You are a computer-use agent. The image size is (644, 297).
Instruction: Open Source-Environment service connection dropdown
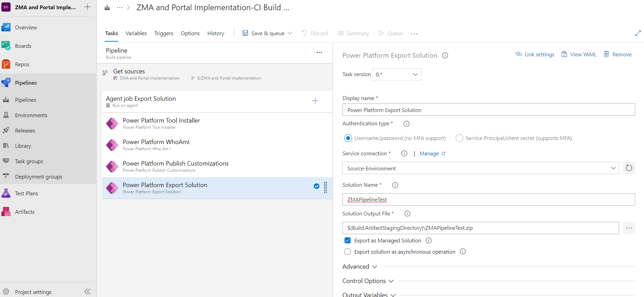480,168
